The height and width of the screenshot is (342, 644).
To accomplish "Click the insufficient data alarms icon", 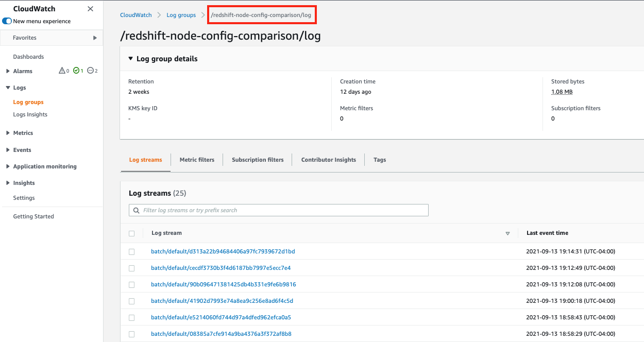I will [90, 71].
